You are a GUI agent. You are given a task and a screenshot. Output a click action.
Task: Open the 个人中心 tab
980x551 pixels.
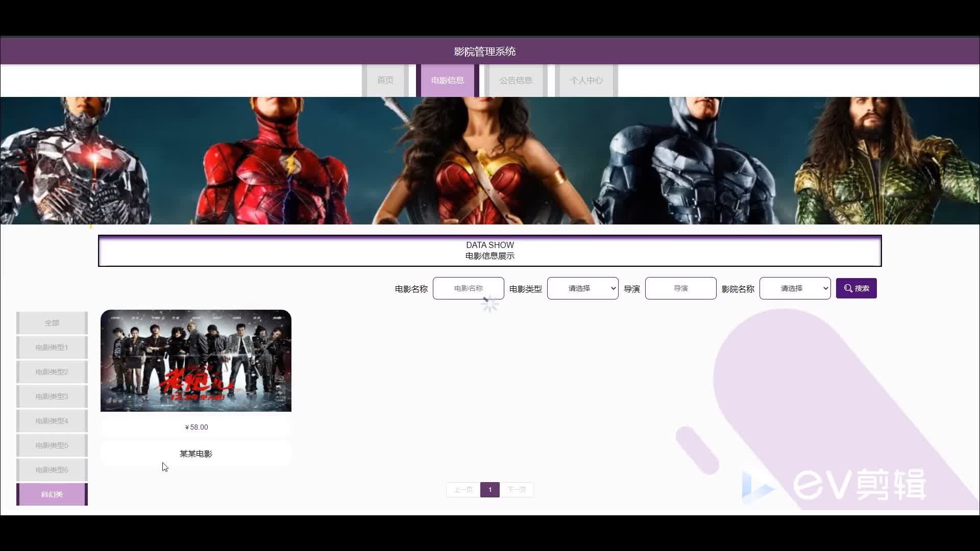586,80
